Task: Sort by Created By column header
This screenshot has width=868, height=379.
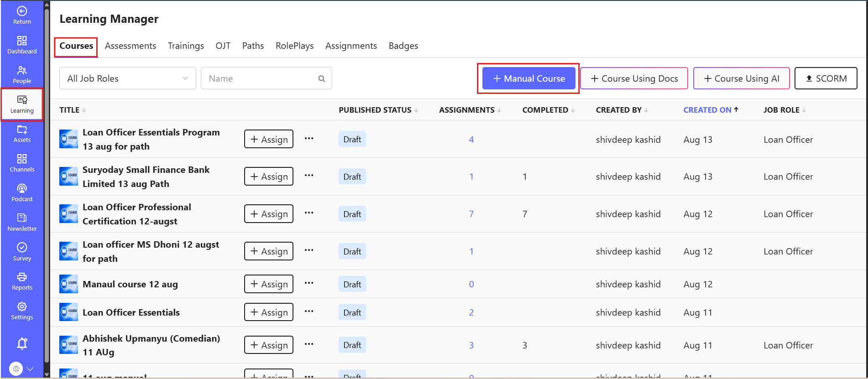Action: click(622, 110)
